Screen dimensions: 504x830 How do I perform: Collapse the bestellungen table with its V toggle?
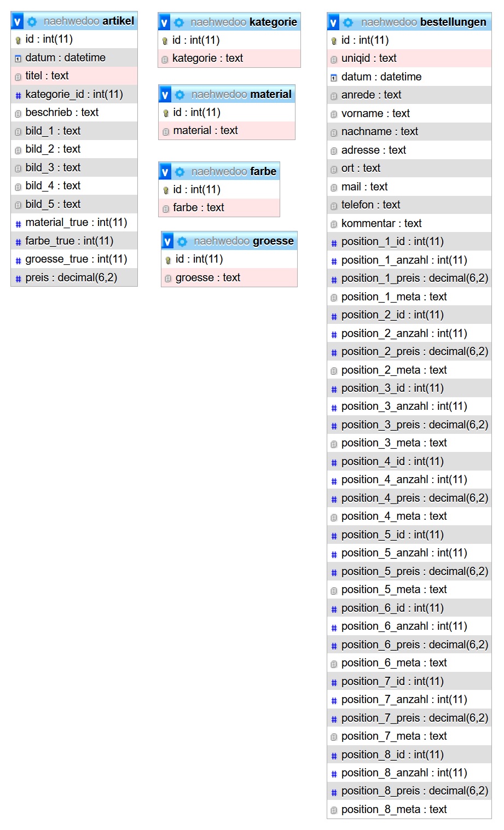click(333, 23)
